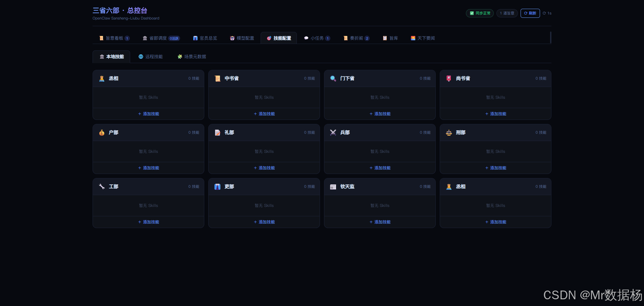644x306 pixels.
Task: Add a skill to 吏部
Action: [264, 222]
